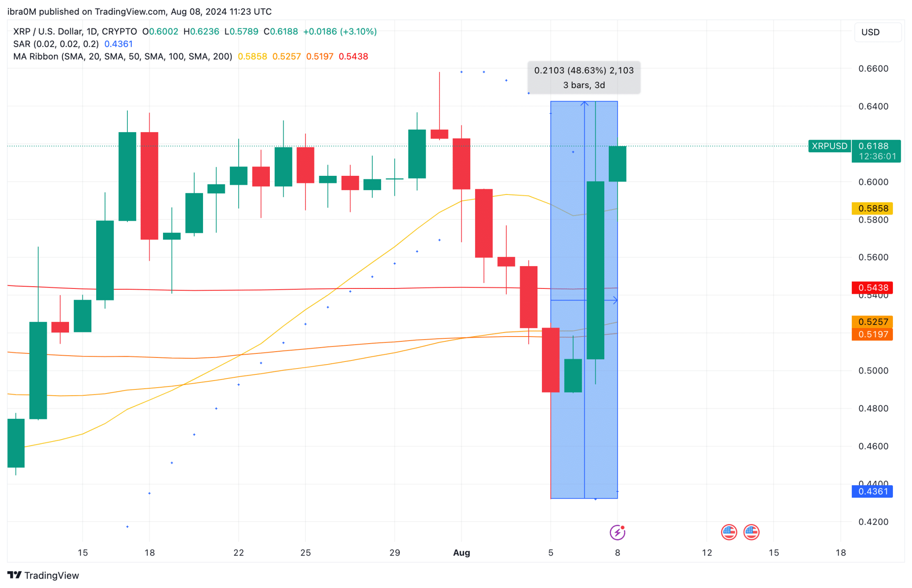
Task: Click the 0.6000 price axis label
Action: pyautogui.click(x=873, y=182)
